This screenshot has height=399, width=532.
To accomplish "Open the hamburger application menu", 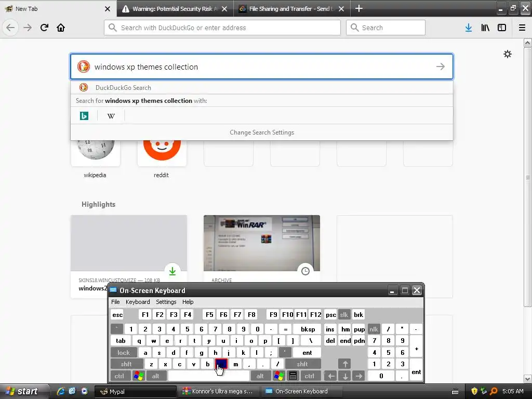I will coord(522,28).
